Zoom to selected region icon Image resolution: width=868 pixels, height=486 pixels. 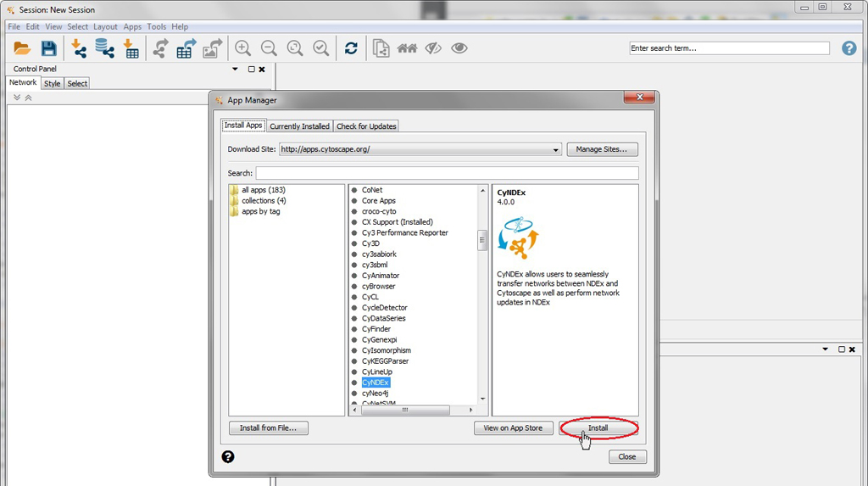point(320,48)
